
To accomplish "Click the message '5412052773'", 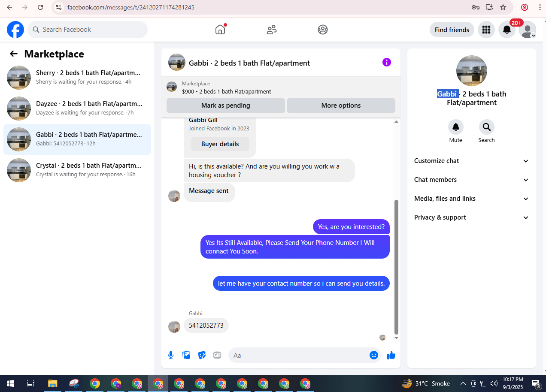I will [206, 326].
